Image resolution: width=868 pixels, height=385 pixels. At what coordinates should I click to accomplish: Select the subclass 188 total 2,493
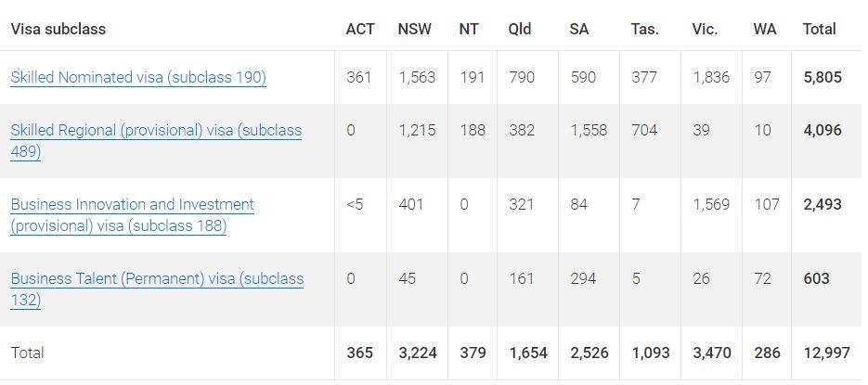click(823, 204)
